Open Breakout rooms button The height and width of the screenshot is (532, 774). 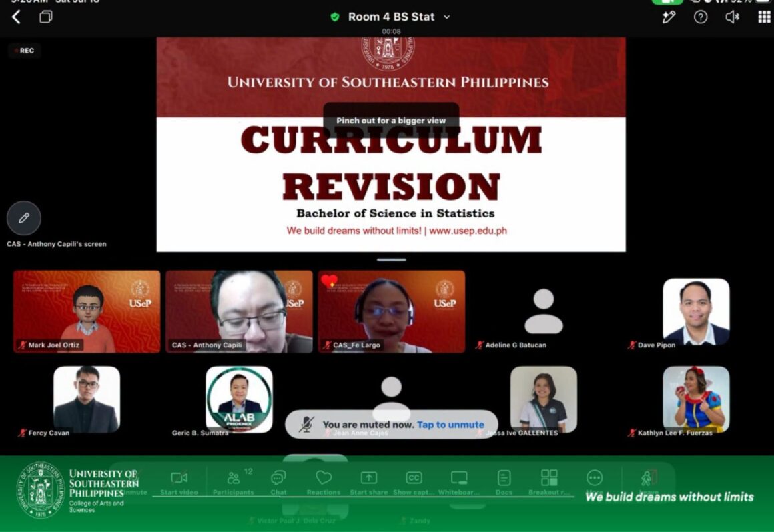point(549,483)
